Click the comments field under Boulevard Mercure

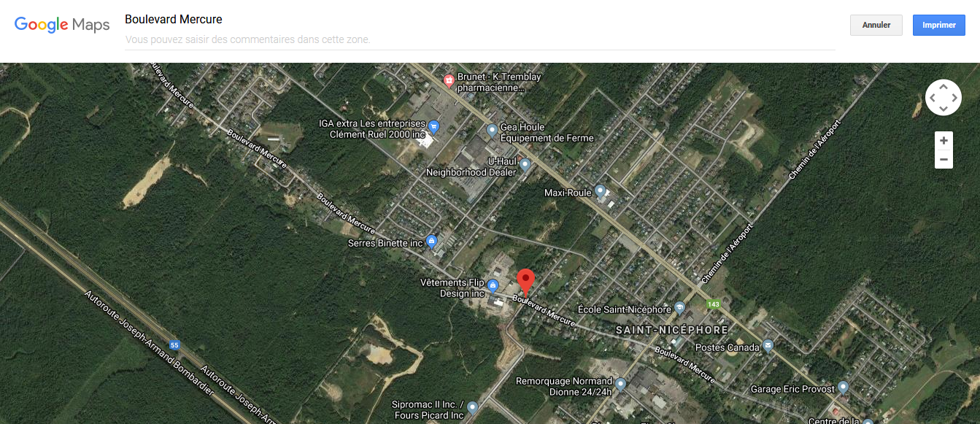(x=479, y=39)
